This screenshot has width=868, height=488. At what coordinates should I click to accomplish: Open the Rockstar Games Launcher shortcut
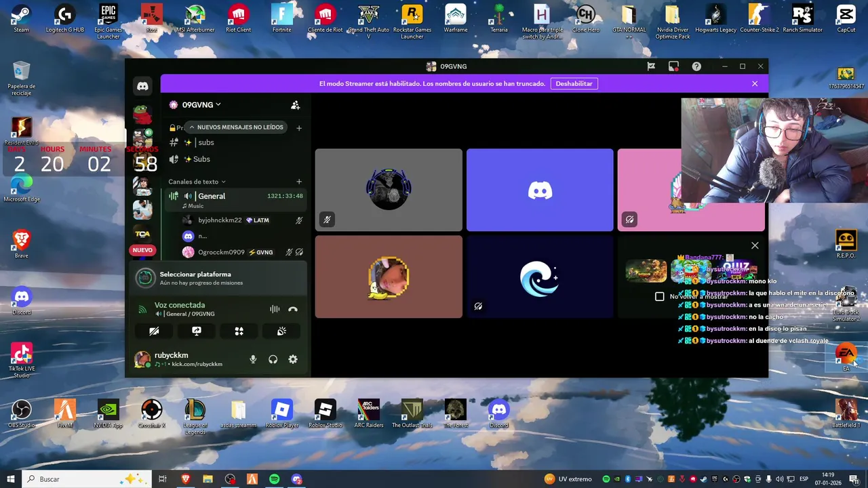click(x=412, y=21)
